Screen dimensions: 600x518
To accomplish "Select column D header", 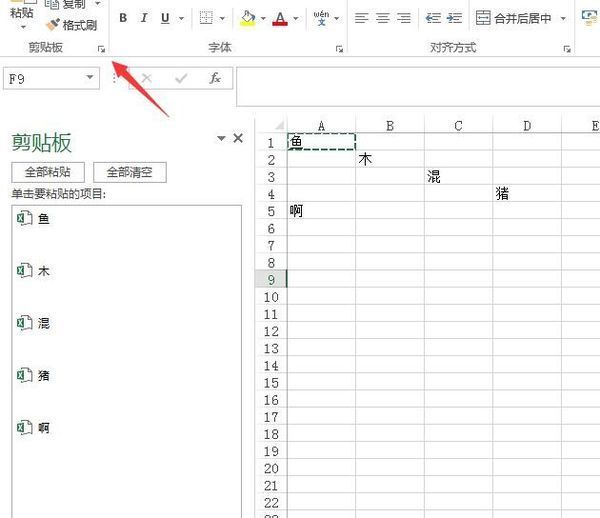I will click(527, 126).
